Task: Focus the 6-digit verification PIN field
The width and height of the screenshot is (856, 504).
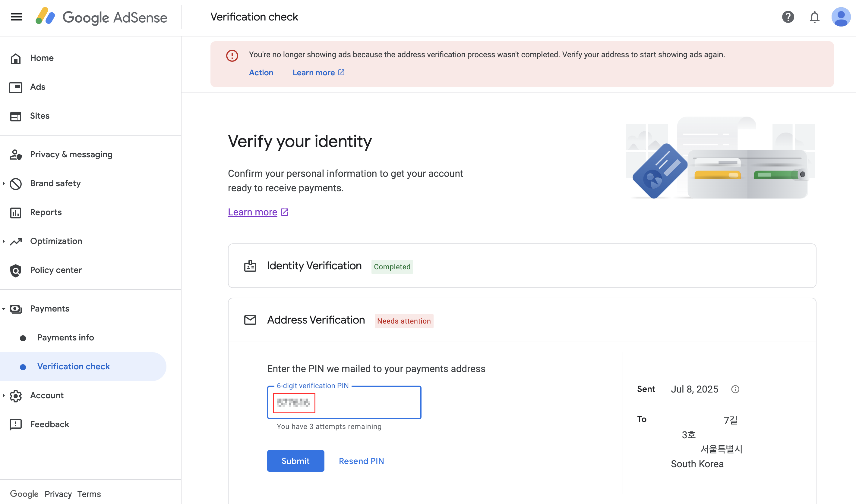Action: coord(344,403)
